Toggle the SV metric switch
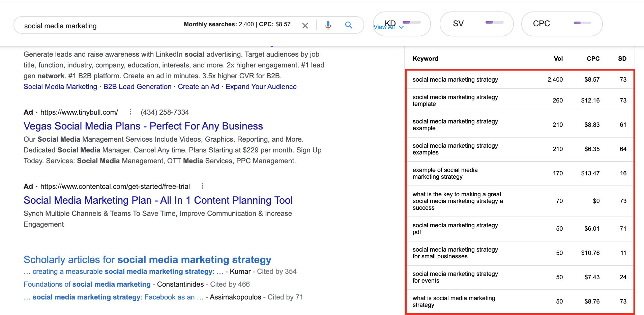This screenshot has width=644, height=315. click(x=494, y=22)
